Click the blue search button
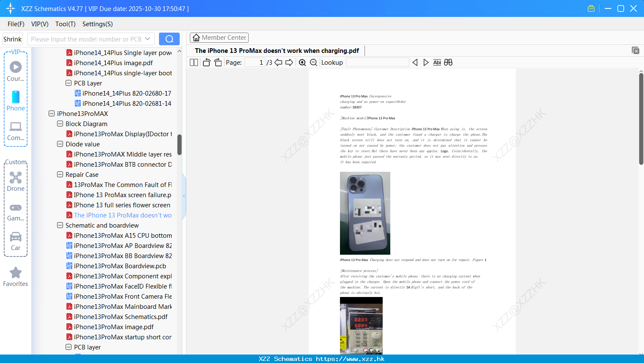This screenshot has width=644, height=363. tap(169, 39)
